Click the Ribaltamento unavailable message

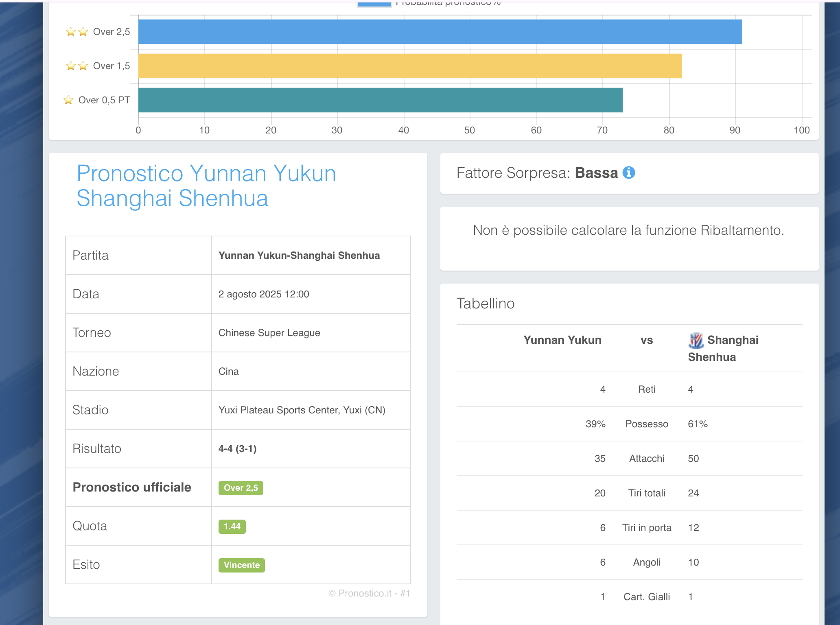click(x=628, y=230)
